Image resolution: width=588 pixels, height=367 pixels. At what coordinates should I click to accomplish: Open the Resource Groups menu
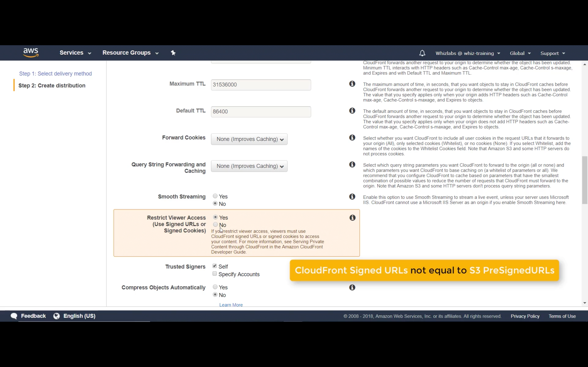pyautogui.click(x=130, y=53)
